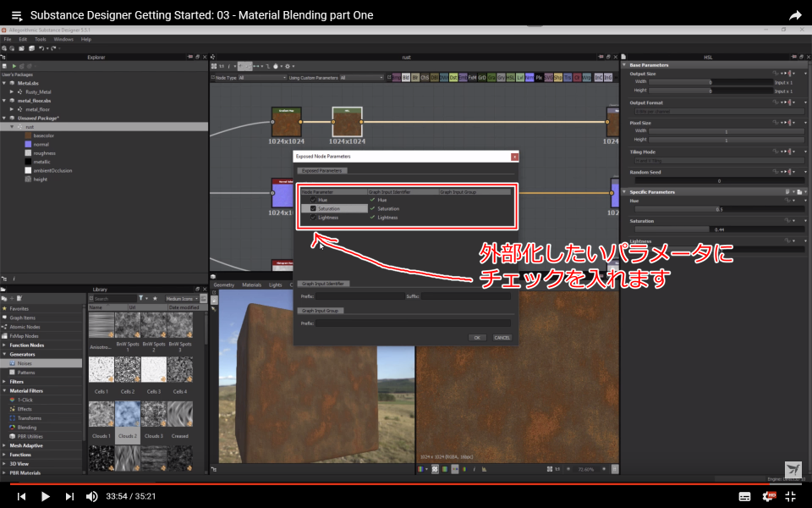The width and height of the screenshot is (812, 508).
Task: Open the Lights tab in 3D view
Action: point(276,285)
